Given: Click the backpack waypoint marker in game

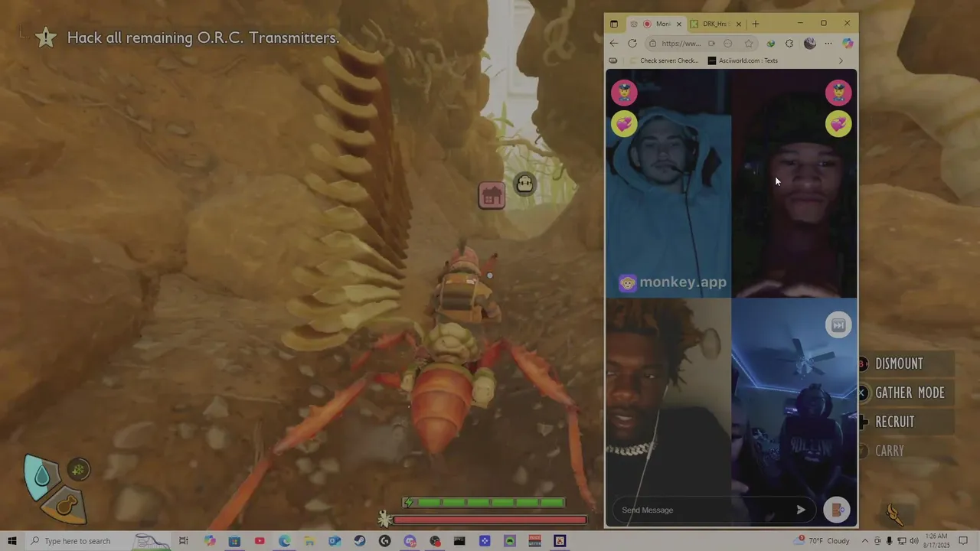Looking at the screenshot, I should [524, 184].
